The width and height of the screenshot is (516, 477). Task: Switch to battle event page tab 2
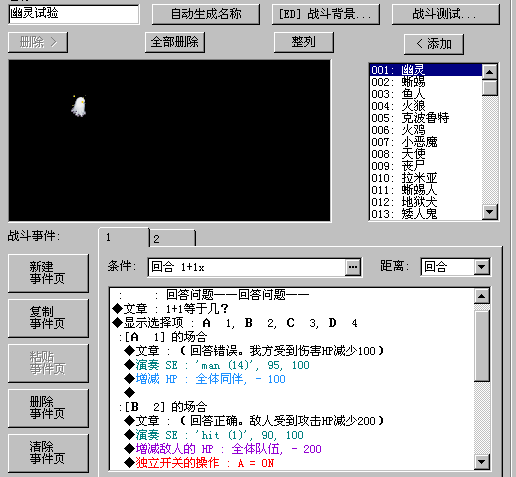point(172,239)
